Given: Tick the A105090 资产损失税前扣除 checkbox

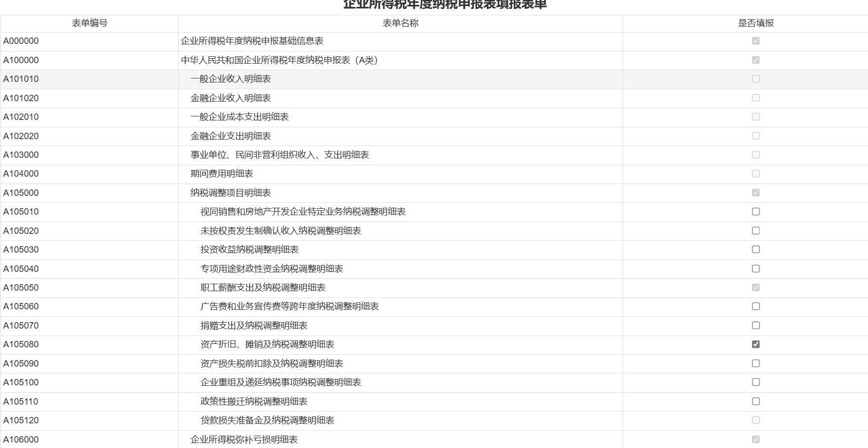Looking at the screenshot, I should 755,364.
